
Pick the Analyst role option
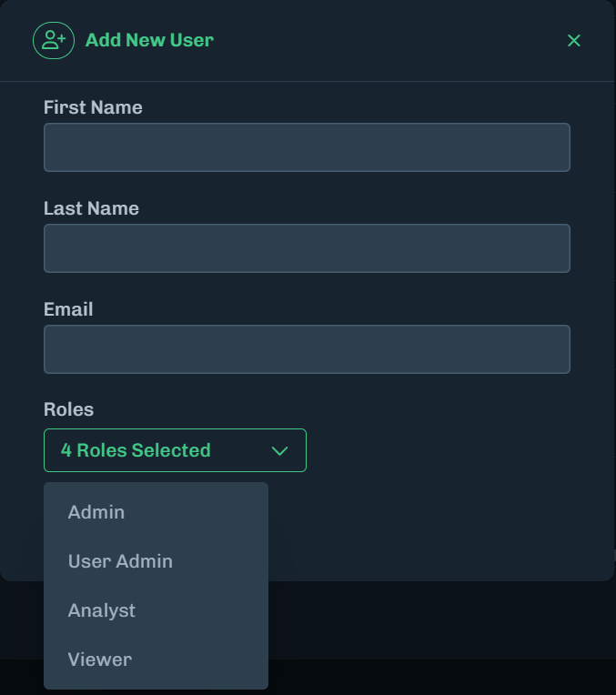point(101,610)
